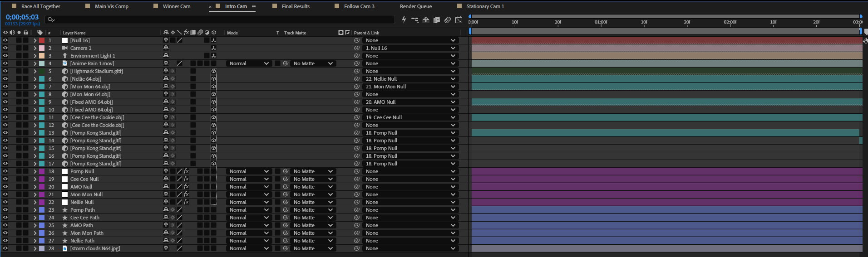Click the 3D axis icon on Environment Light 1
868x257 pixels.
[213, 56]
